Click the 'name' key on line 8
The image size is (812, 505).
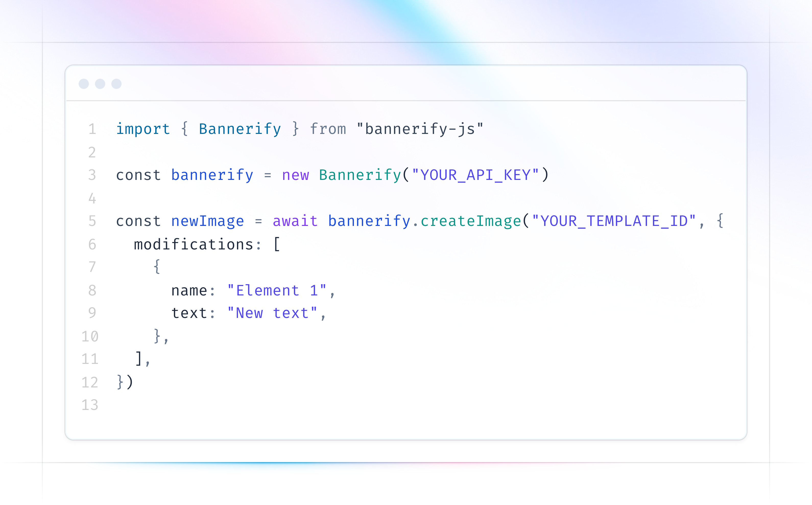189,291
